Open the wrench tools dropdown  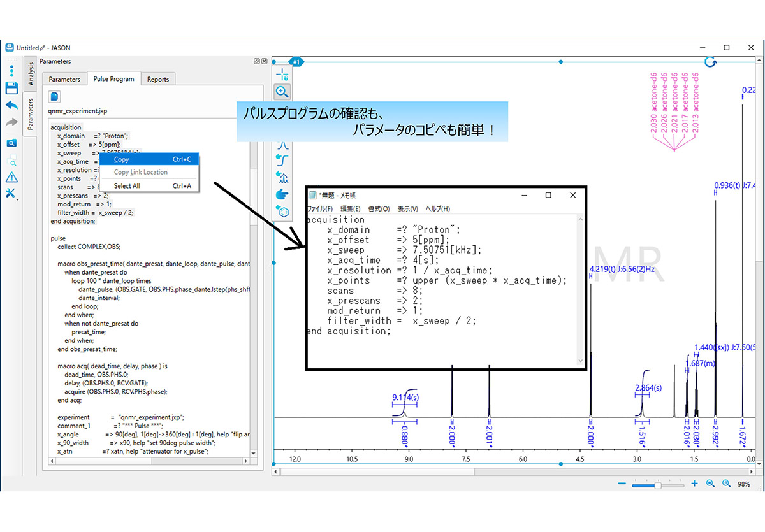[x=11, y=194]
